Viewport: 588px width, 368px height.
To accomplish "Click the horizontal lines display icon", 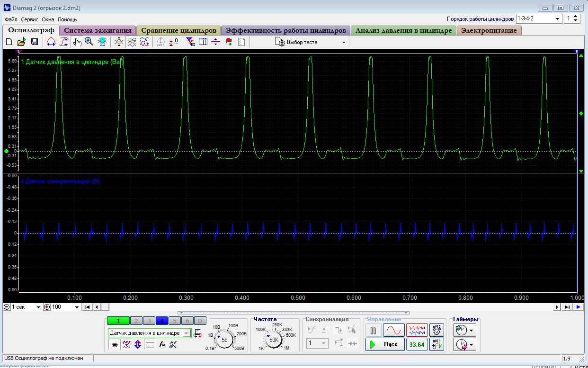I will click(150, 344).
